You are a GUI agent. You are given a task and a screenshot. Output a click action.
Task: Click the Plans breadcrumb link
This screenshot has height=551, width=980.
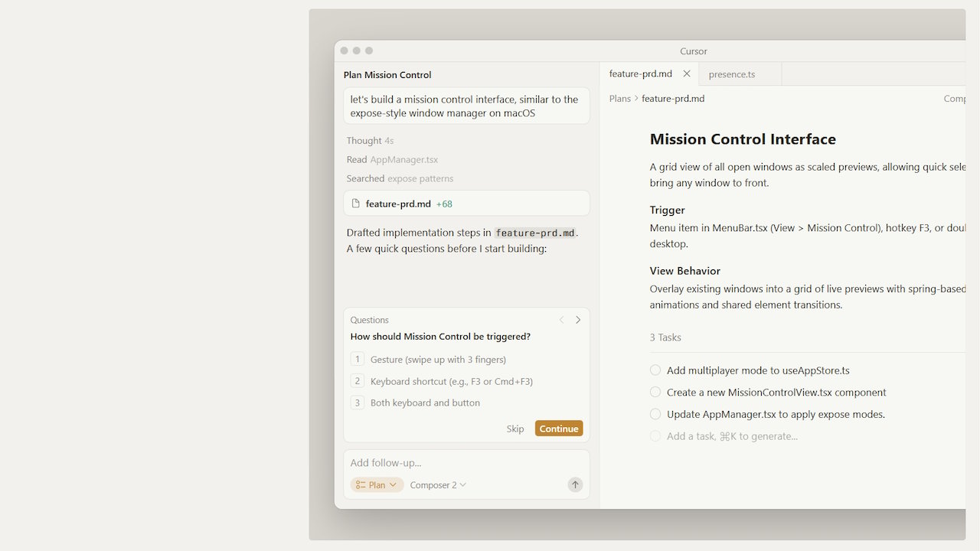coord(619,99)
